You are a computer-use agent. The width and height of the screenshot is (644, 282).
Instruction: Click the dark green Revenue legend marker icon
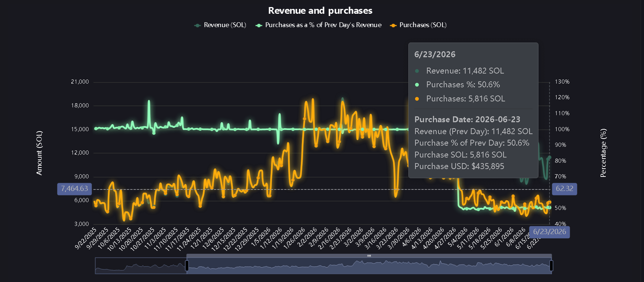(198, 25)
